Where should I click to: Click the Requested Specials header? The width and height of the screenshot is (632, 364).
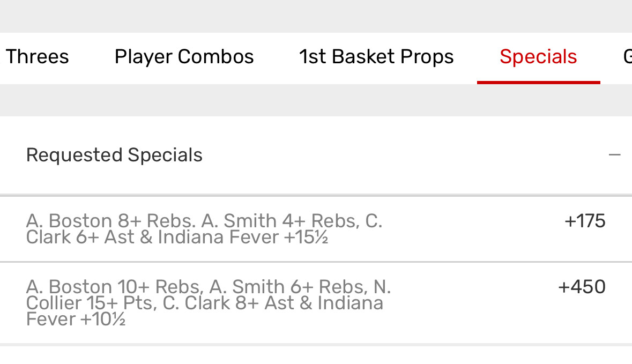coord(114,155)
